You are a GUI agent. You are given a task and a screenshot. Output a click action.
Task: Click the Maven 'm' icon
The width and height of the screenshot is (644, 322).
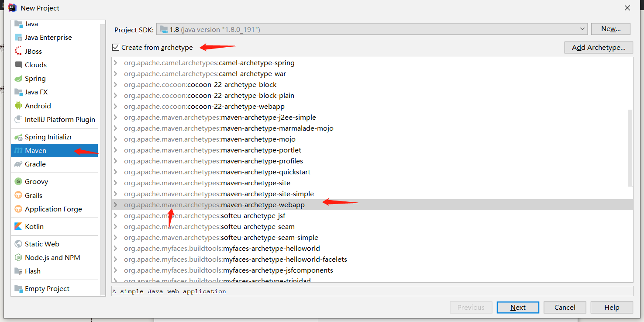(18, 151)
